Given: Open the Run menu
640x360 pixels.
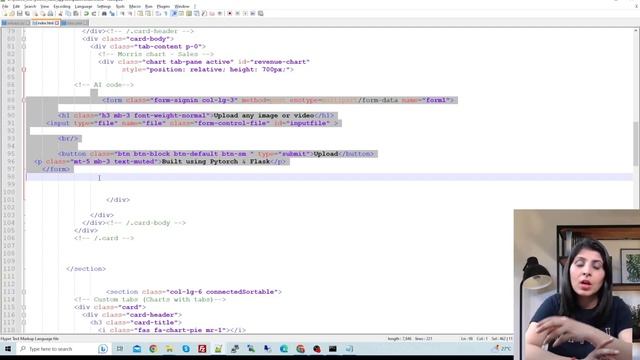Looking at the screenshot, I should pyautogui.click(x=149, y=7).
